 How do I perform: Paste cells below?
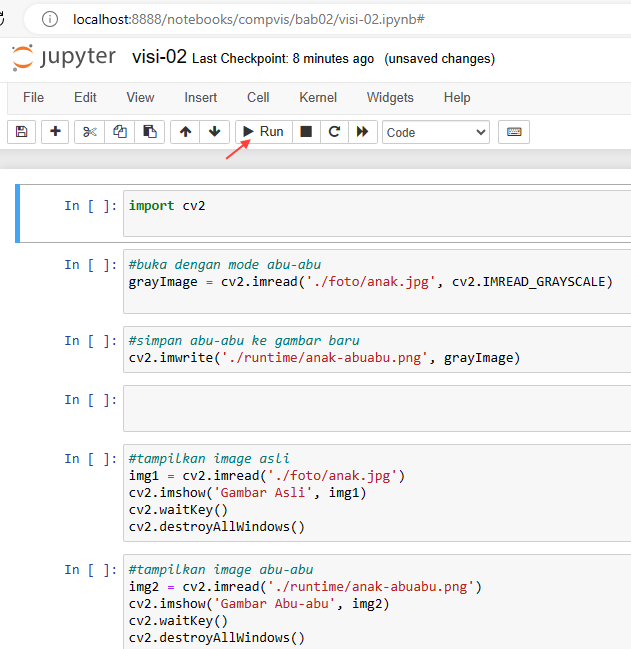tap(149, 132)
